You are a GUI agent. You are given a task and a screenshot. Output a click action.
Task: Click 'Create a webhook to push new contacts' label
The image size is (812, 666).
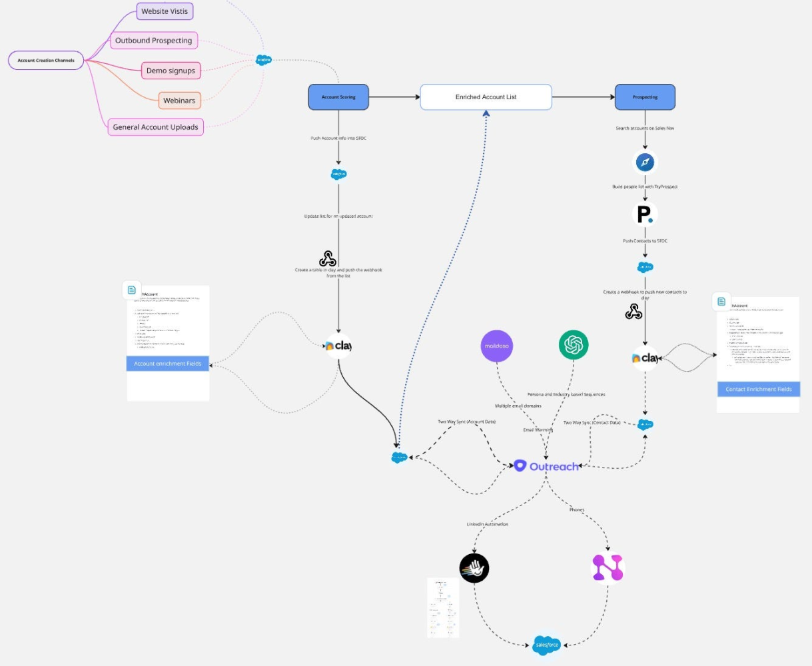pos(645,295)
